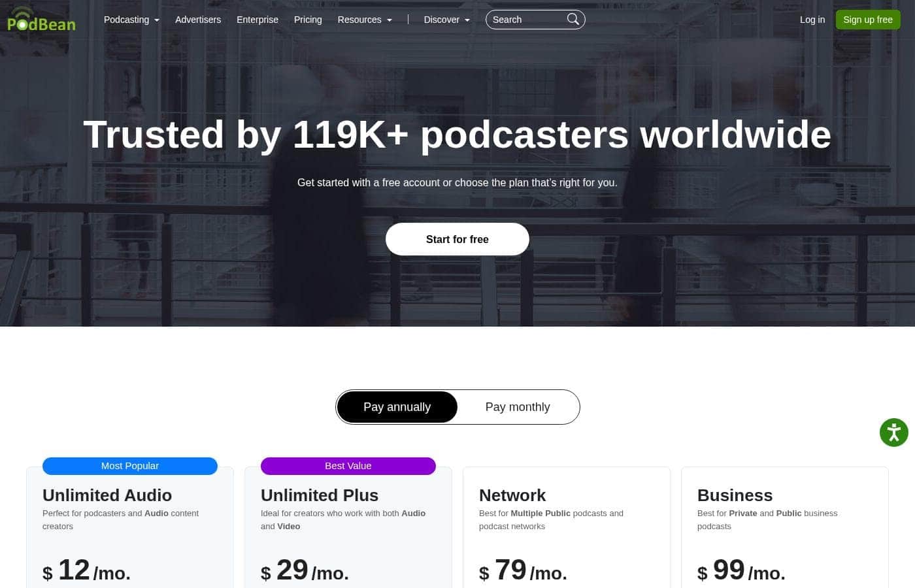Image resolution: width=915 pixels, height=588 pixels.
Task: Select the Unlimited Audio plan title
Action: pos(107,495)
